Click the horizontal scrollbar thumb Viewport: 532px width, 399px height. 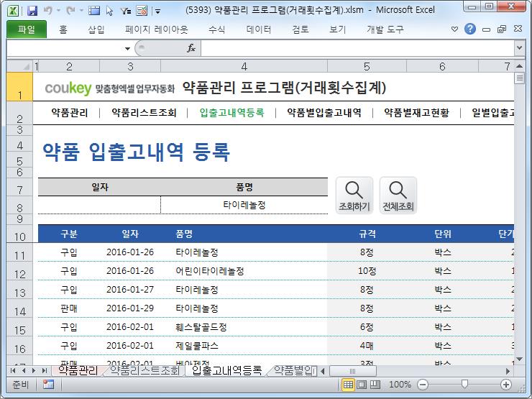352,371
